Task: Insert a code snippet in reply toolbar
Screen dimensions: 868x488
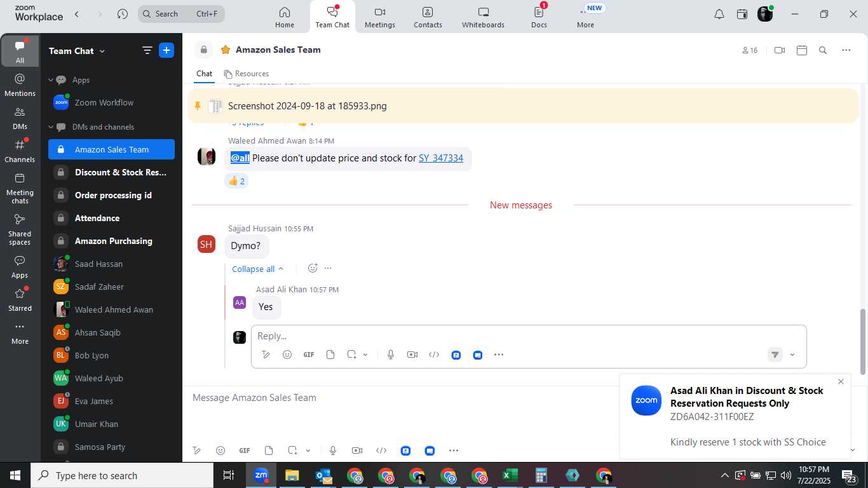Action: click(434, 355)
